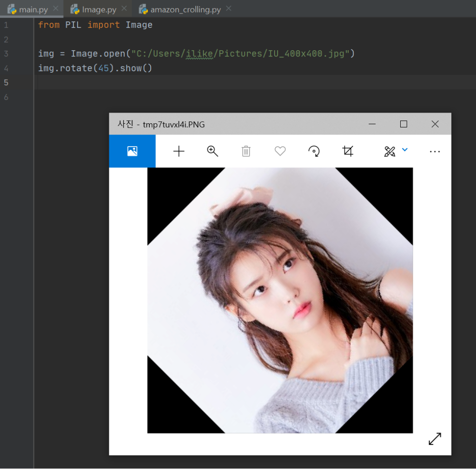Expand the Edit & Create dropdown chevron
Image resolution: width=476 pixels, height=469 pixels.
pyautogui.click(x=404, y=150)
